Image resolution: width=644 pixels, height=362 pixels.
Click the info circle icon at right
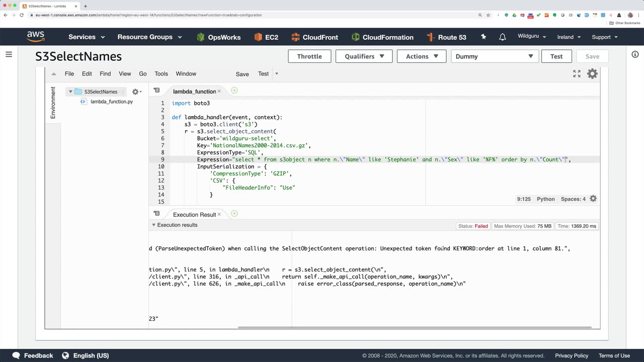(635, 54)
